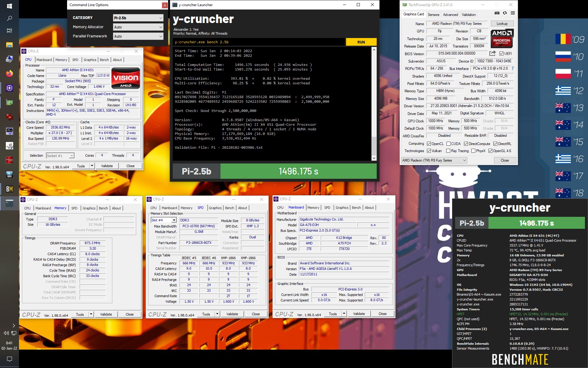Open the CATEGORY dropdown showing Pi-2.5b
Viewport: 588px width, 368px height.
click(x=138, y=18)
